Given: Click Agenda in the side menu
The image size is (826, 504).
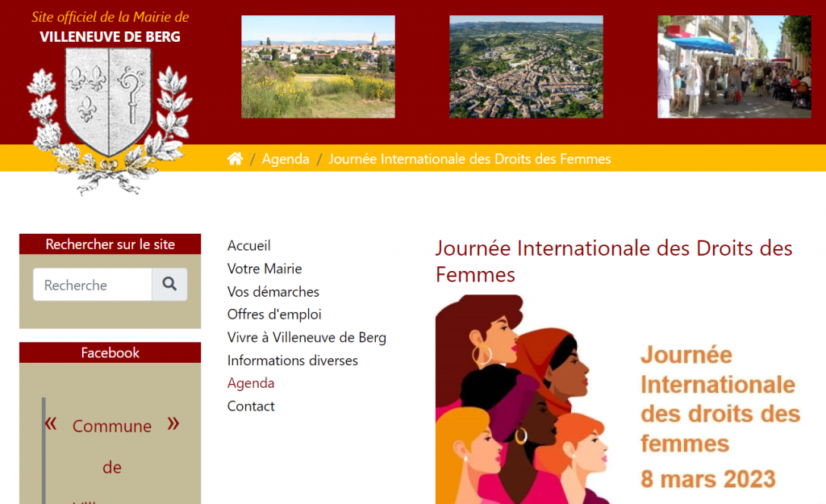Looking at the screenshot, I should point(251,383).
